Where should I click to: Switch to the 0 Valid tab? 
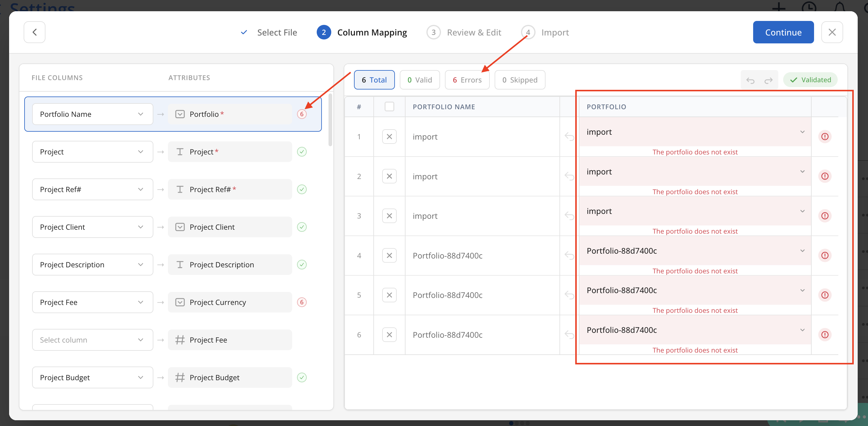(419, 80)
